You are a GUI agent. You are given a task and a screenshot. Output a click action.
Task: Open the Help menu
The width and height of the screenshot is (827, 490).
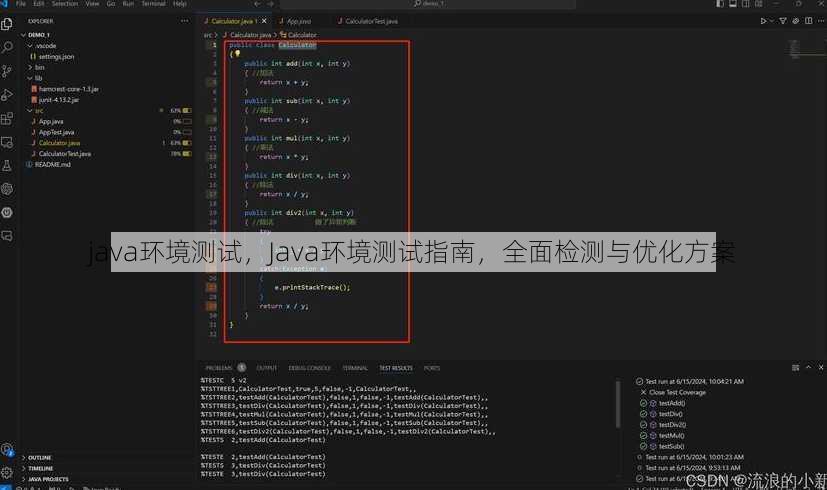(179, 4)
